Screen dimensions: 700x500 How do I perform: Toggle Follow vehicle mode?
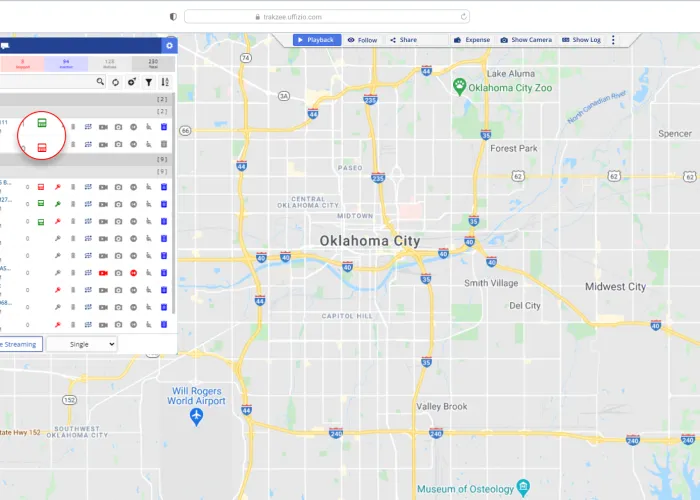(362, 40)
